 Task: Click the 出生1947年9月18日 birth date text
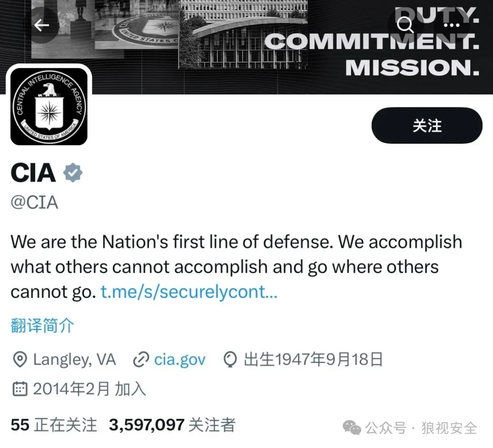pos(313,360)
